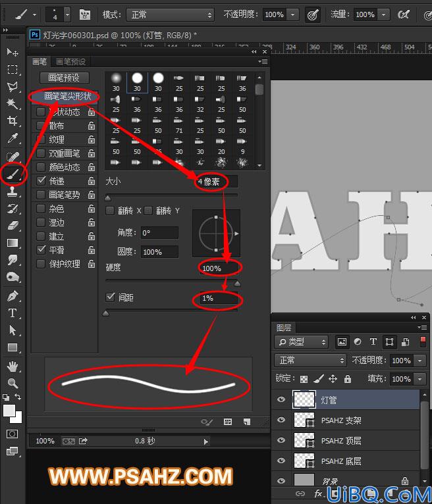This screenshot has width=432, height=504.
Task: Open the 流量 flow dropdown arrow
Action: 383,14
